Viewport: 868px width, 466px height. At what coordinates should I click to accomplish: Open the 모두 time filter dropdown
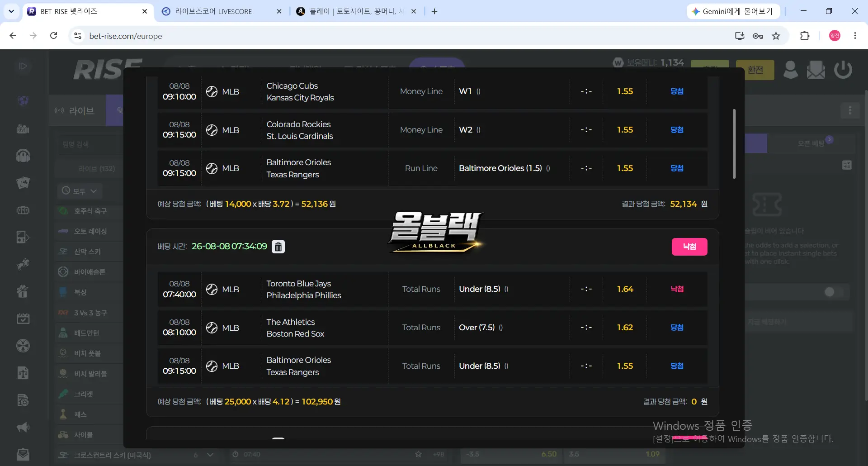pyautogui.click(x=80, y=191)
